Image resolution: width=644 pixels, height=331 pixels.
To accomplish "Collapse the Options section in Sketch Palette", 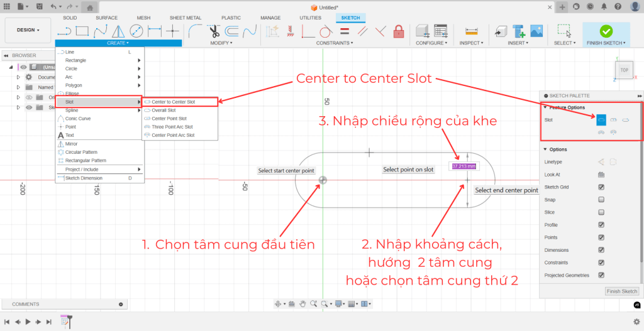I will click(545, 149).
